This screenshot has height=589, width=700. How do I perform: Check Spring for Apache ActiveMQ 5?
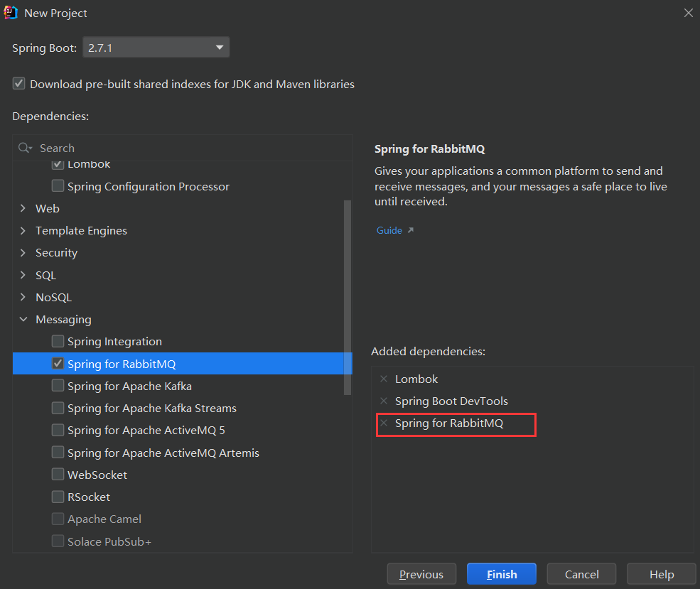click(x=58, y=430)
